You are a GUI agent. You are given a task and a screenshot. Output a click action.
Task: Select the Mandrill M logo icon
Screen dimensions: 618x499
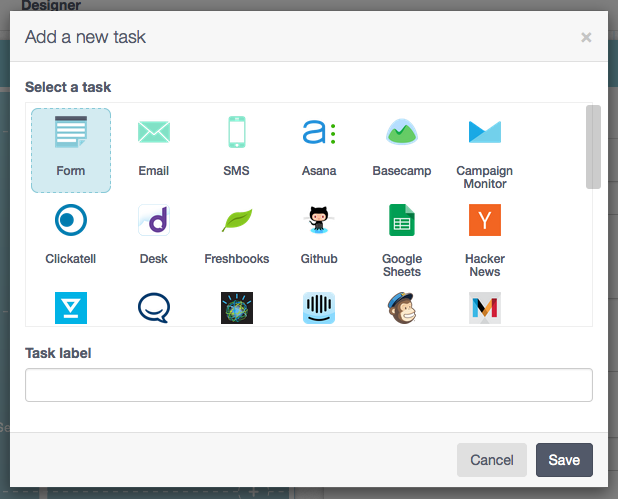(485, 308)
